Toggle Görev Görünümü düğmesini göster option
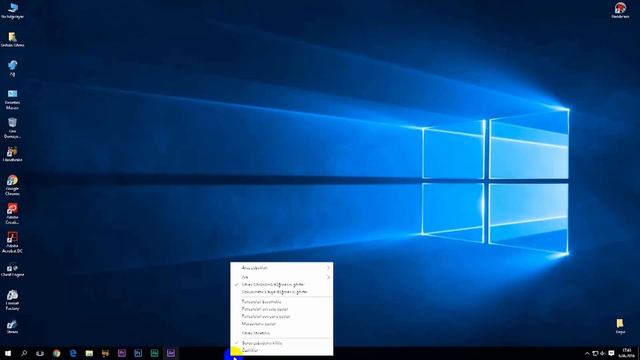The height and width of the screenshot is (360, 640). click(282, 284)
